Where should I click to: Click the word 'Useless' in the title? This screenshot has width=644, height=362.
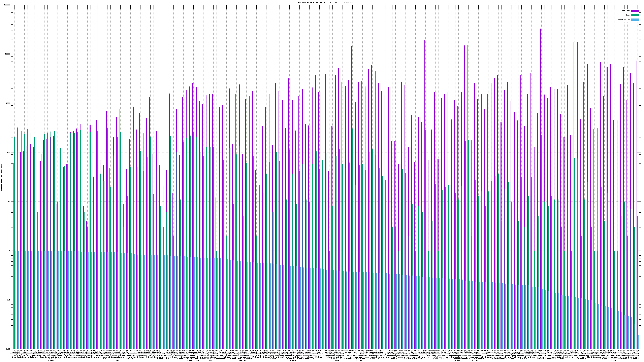350,2
